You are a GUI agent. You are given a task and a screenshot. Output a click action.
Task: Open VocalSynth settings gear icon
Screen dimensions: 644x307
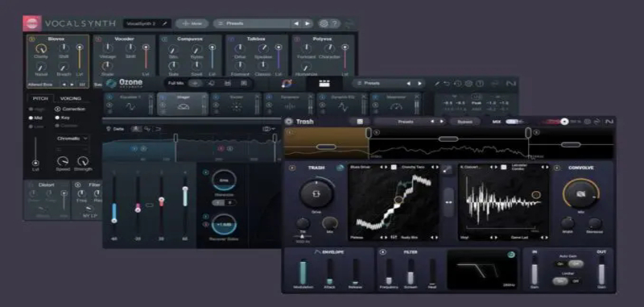(324, 23)
